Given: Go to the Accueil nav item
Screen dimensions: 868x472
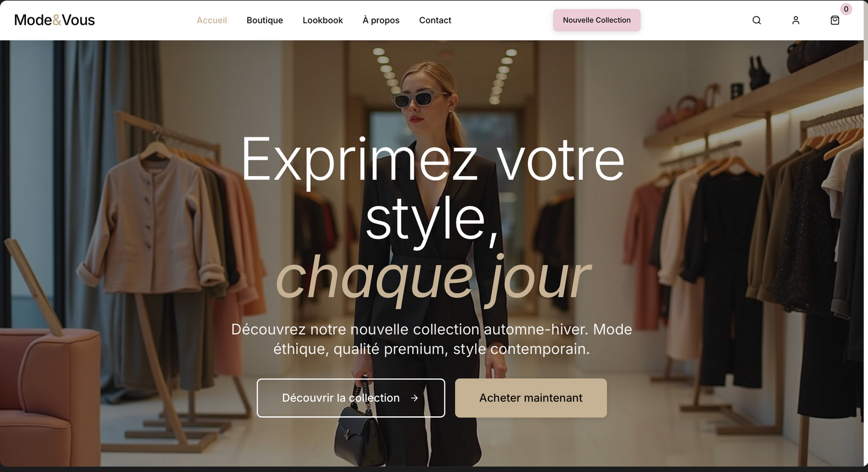Looking at the screenshot, I should point(212,20).
